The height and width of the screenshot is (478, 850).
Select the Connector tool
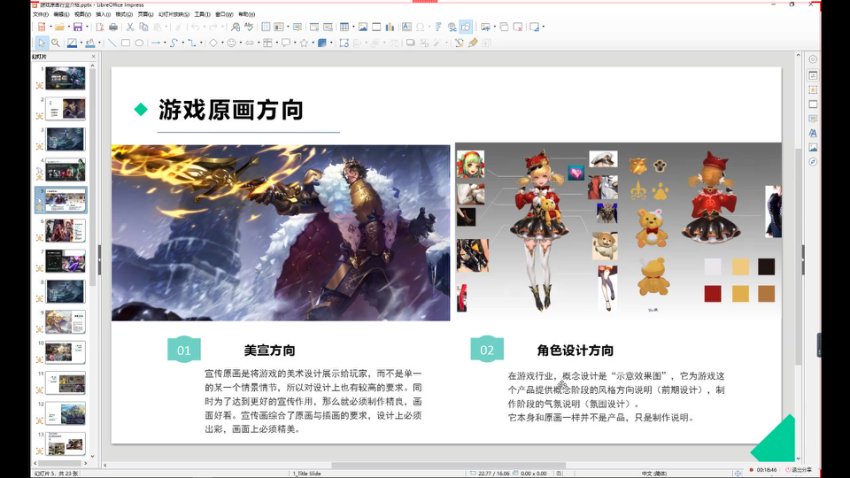click(x=192, y=43)
